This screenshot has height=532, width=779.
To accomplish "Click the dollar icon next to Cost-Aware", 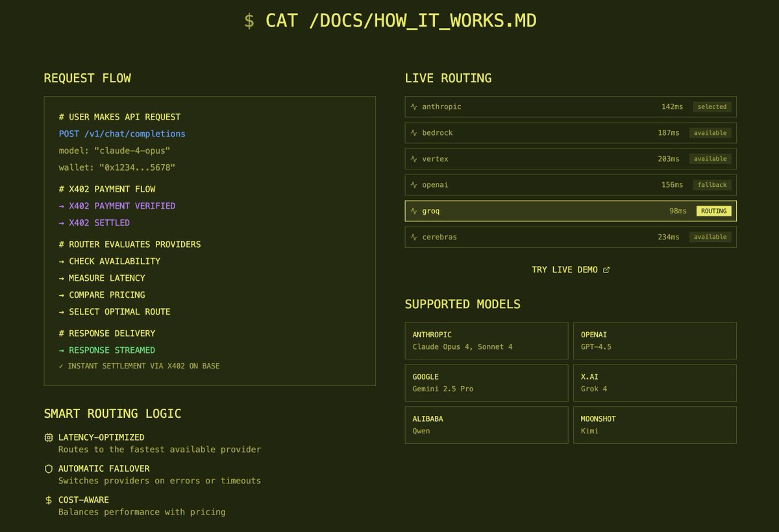I will click(x=49, y=500).
